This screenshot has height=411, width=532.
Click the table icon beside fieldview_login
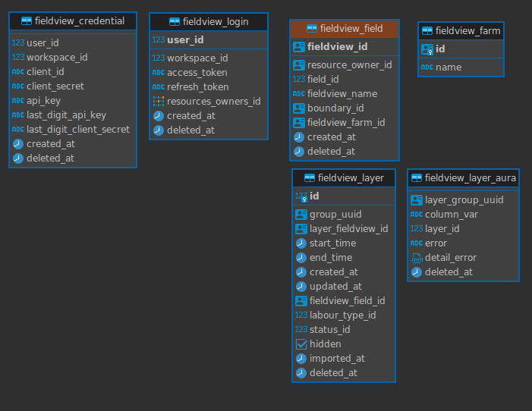click(175, 22)
